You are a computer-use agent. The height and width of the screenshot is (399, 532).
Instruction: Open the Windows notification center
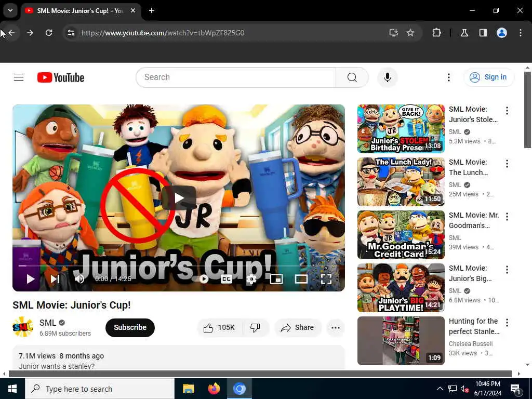(515, 389)
